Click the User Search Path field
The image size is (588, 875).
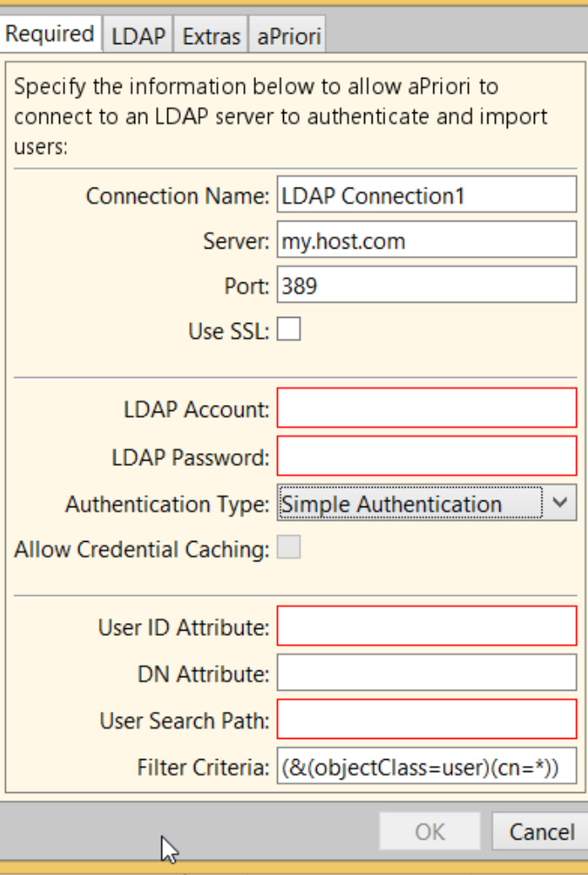click(426, 720)
